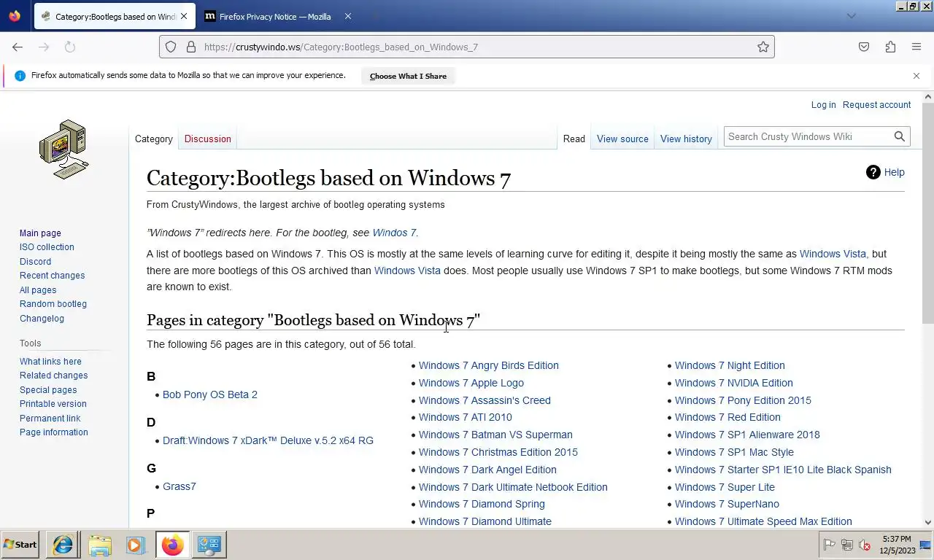Open the Discussion tab

tap(207, 139)
